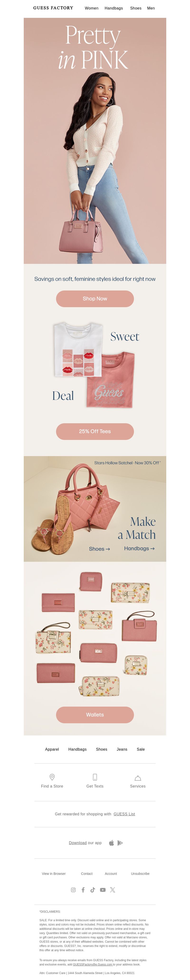Viewport: 190px width, 980px height.
Task: Click the Google Play store icon
Action: click(x=120, y=843)
